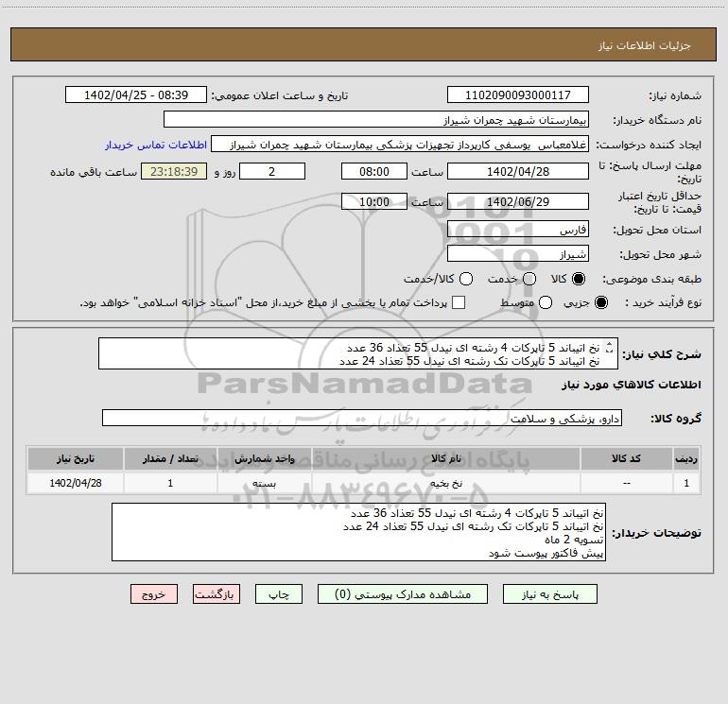Click the تاریخ نیاز column header
Image resolution: width=728 pixels, height=704 pixels.
[76, 458]
